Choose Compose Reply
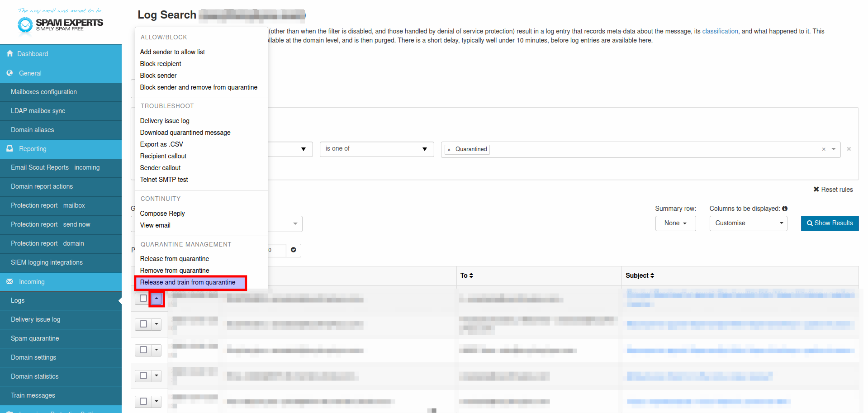Screen dimensions: 868x413 pos(162,214)
